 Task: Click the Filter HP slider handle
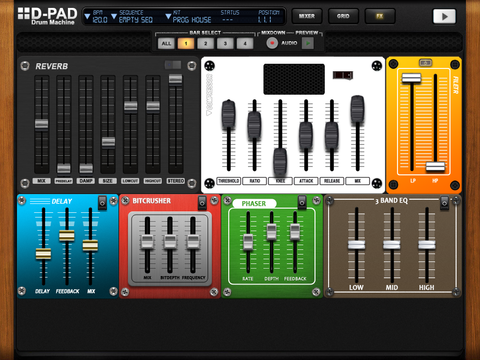[435, 166]
